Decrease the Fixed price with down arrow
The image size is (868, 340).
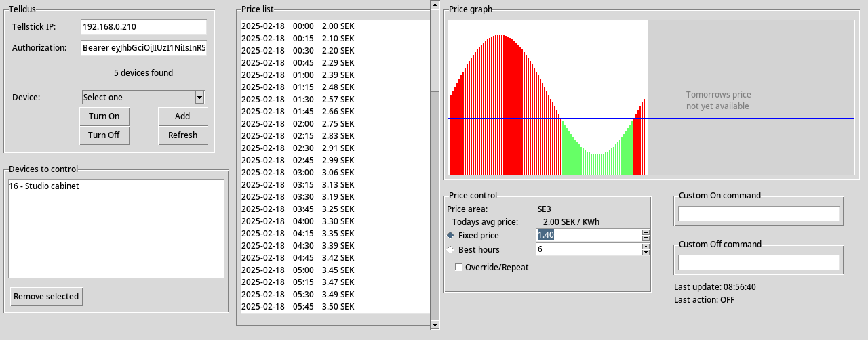tap(646, 238)
